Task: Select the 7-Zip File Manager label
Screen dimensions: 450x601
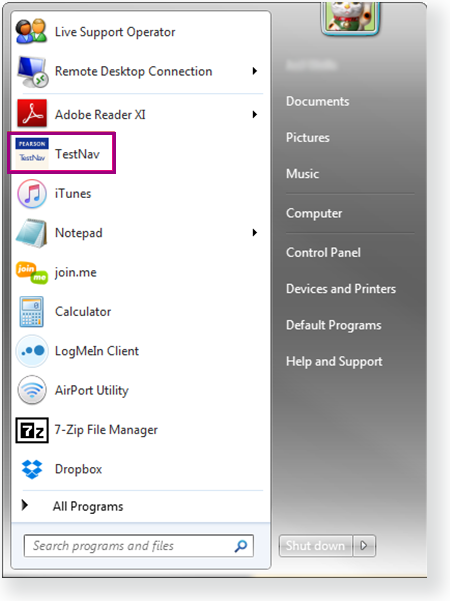Action: pyautogui.click(x=106, y=430)
